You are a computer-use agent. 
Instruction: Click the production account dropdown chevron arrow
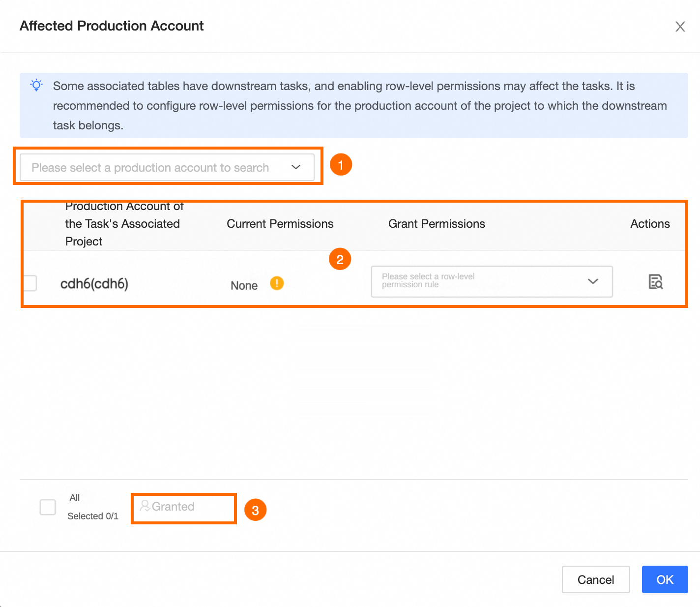click(x=295, y=167)
